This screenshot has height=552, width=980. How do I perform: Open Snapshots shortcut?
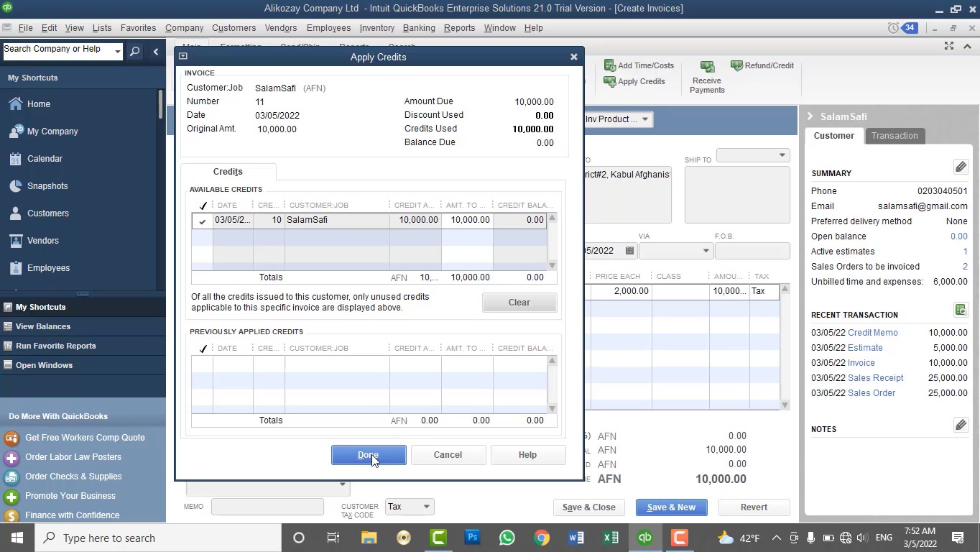(x=47, y=186)
